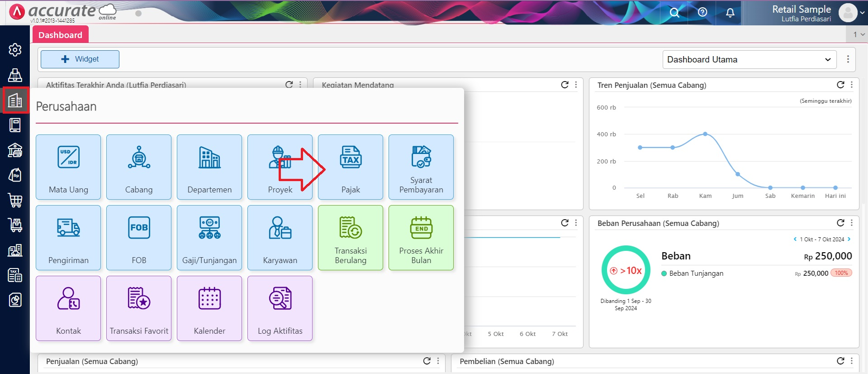
Task: Open the Karyawan tile
Action: pos(280,238)
